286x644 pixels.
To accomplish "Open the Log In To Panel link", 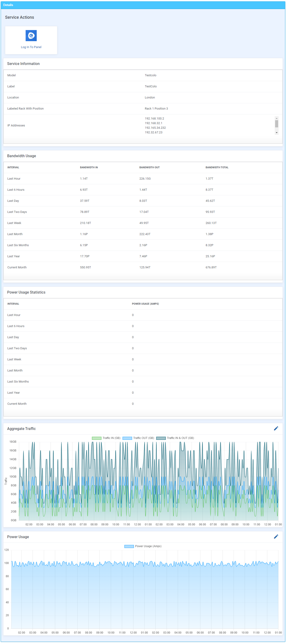I will pos(31,47).
